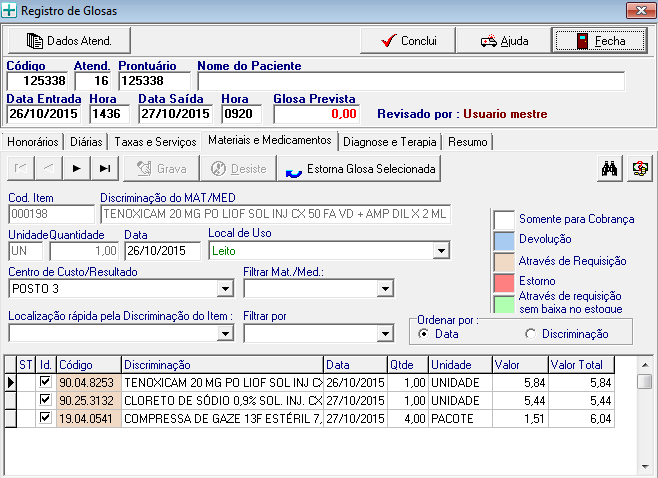
Task: Select Discriminação ordering radio button
Action: (530, 334)
